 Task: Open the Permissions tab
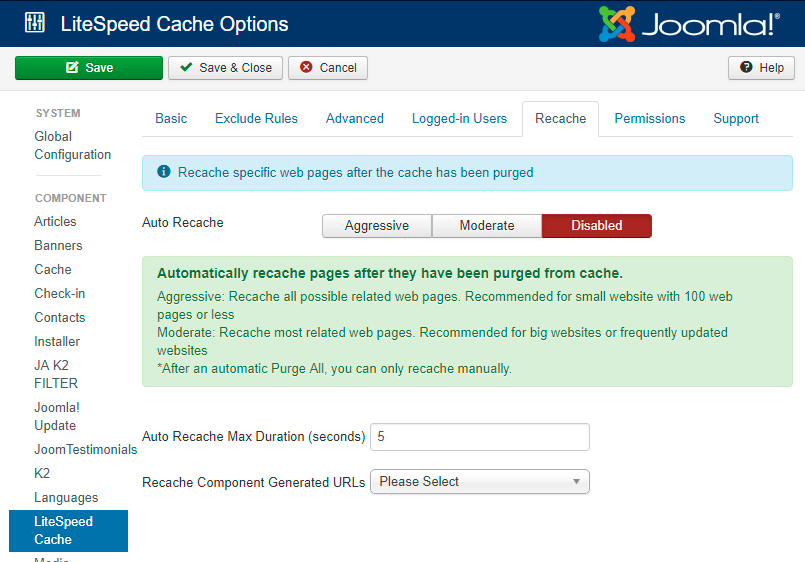coord(649,119)
